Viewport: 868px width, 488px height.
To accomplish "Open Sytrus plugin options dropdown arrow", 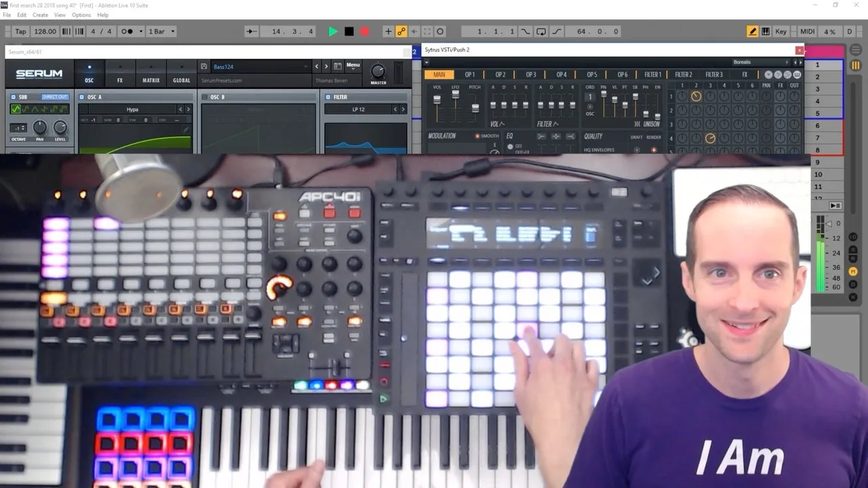I will pos(427,62).
